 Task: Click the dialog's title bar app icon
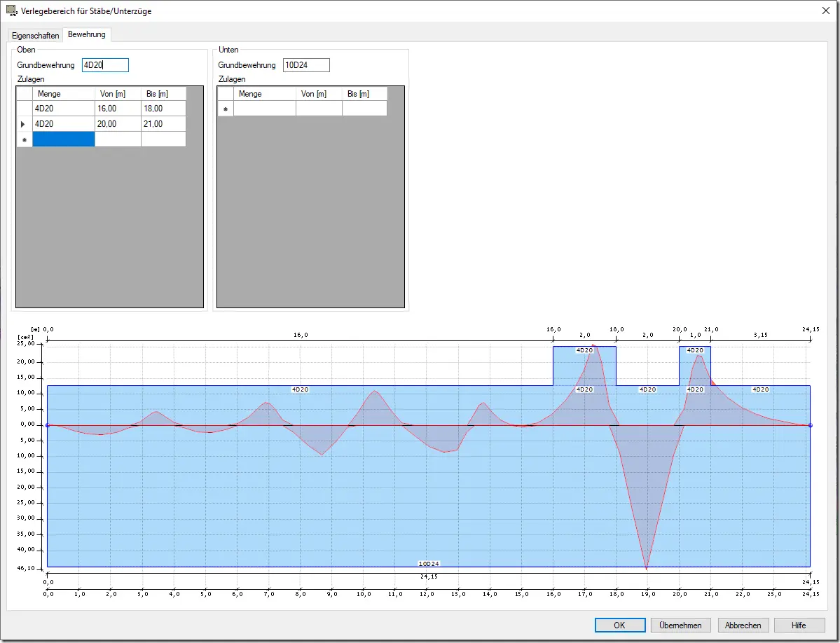pos(11,11)
